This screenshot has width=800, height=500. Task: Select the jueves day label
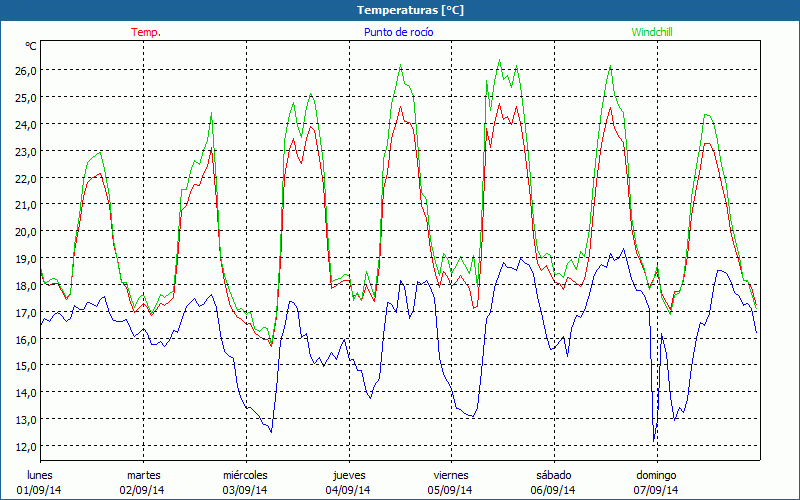[x=348, y=475]
